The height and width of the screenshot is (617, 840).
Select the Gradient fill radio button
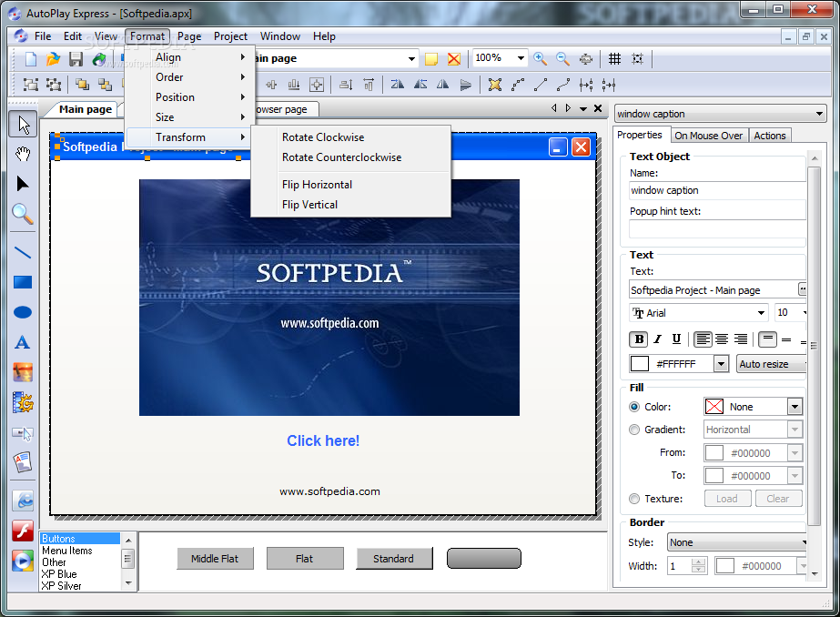pyautogui.click(x=634, y=430)
